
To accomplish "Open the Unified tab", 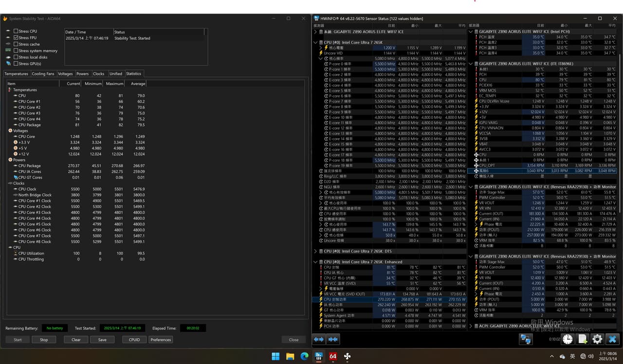I will coord(116,74).
